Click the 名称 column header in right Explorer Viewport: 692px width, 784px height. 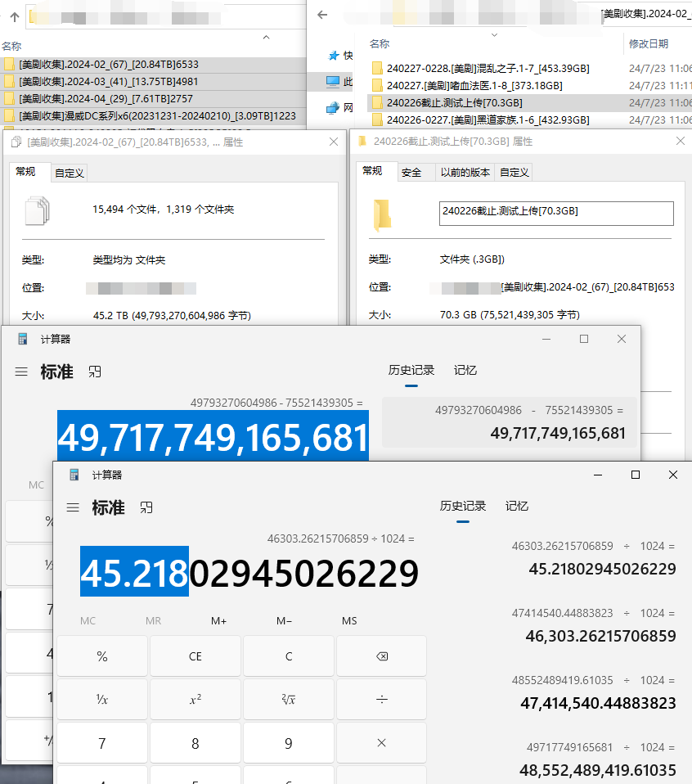point(380,43)
